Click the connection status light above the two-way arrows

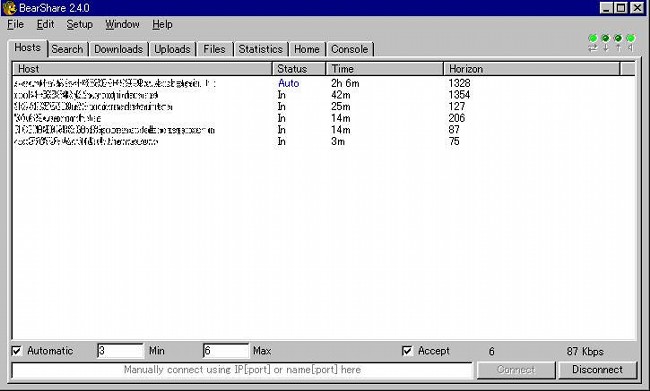tap(593, 39)
